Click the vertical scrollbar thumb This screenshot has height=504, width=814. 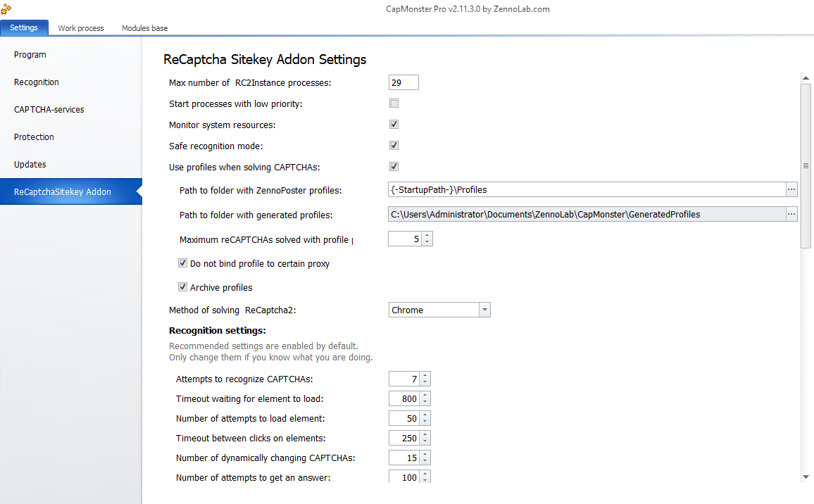806,165
